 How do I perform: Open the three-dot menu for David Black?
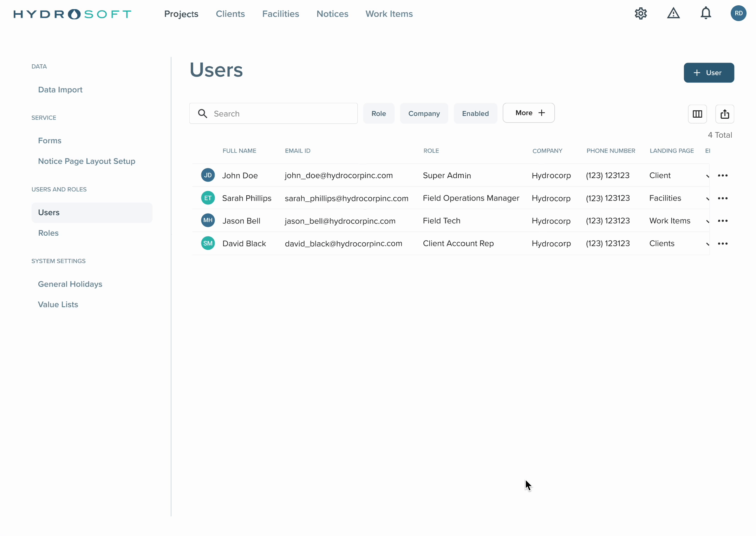point(723,243)
